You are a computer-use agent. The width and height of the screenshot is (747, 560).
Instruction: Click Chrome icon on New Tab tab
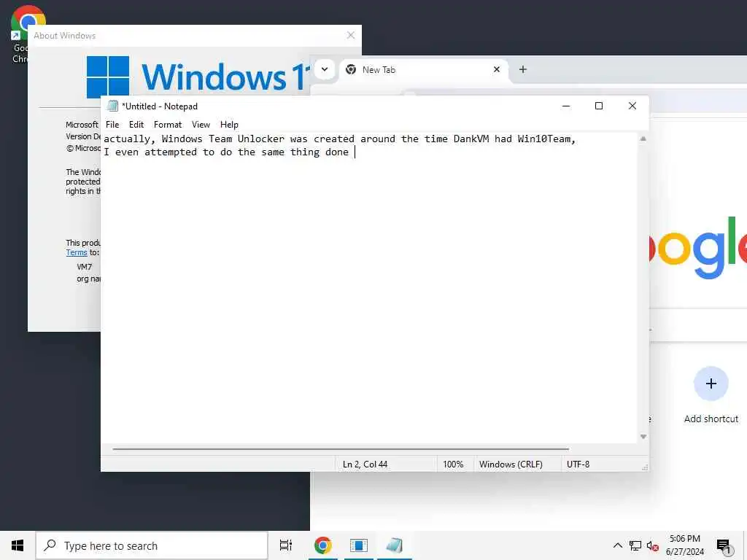pyautogui.click(x=351, y=69)
